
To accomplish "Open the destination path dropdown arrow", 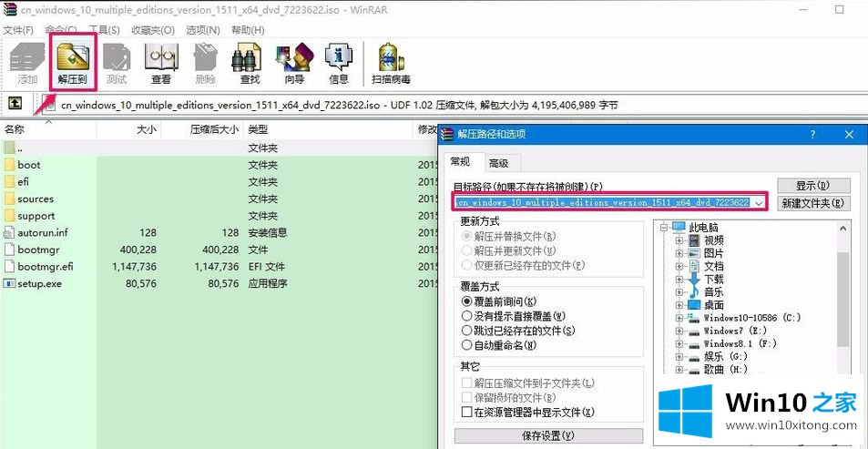I will click(x=759, y=203).
